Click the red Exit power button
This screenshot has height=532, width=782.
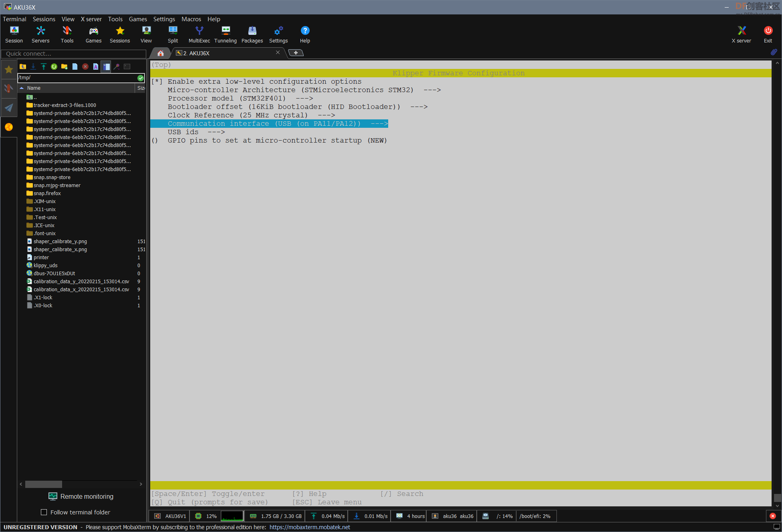click(x=768, y=34)
